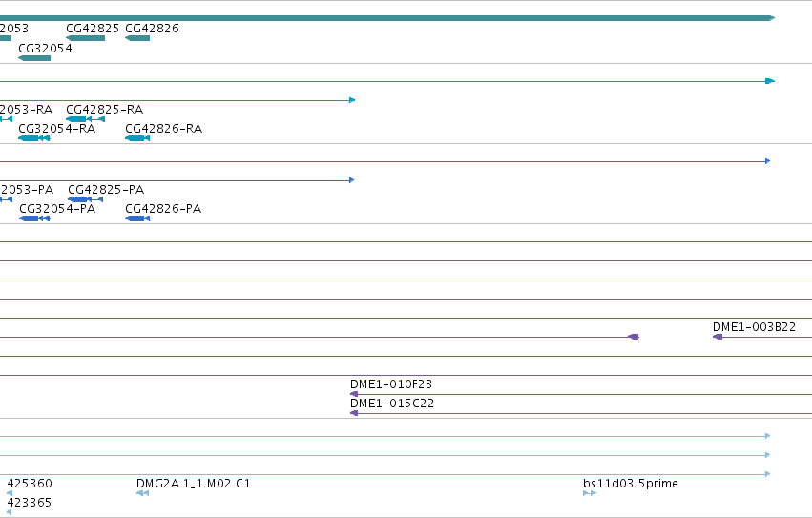Screen dimensions: 812x518
Task: Click the DME1-010F23 feature arrow
Action: click(354, 394)
